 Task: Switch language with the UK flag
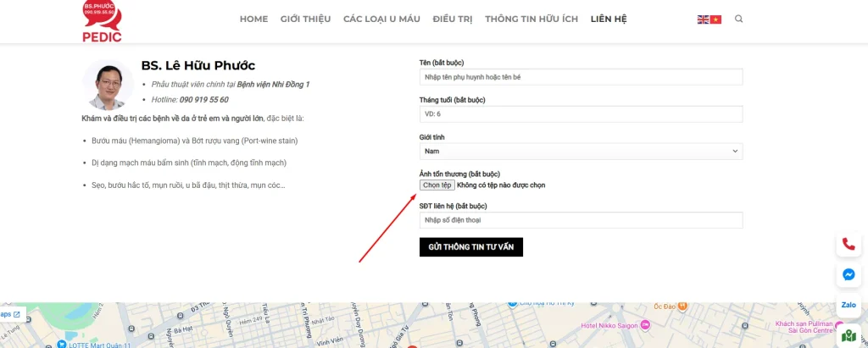703,19
